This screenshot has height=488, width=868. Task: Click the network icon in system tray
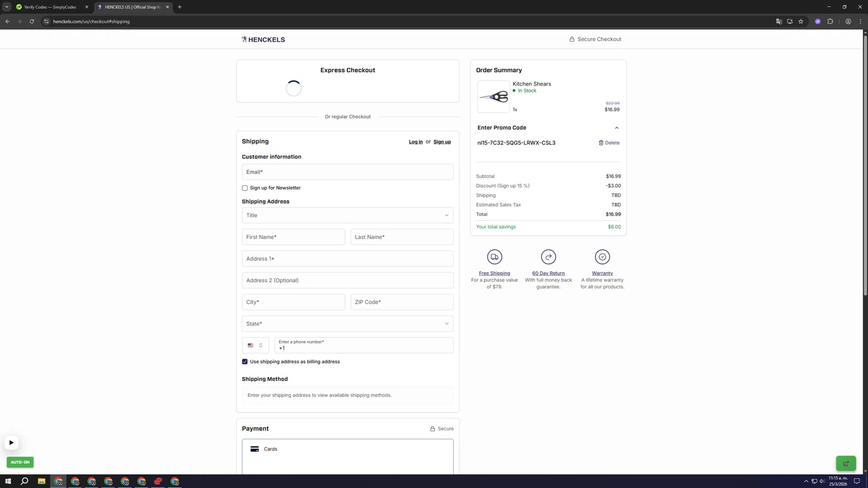pyautogui.click(x=814, y=481)
